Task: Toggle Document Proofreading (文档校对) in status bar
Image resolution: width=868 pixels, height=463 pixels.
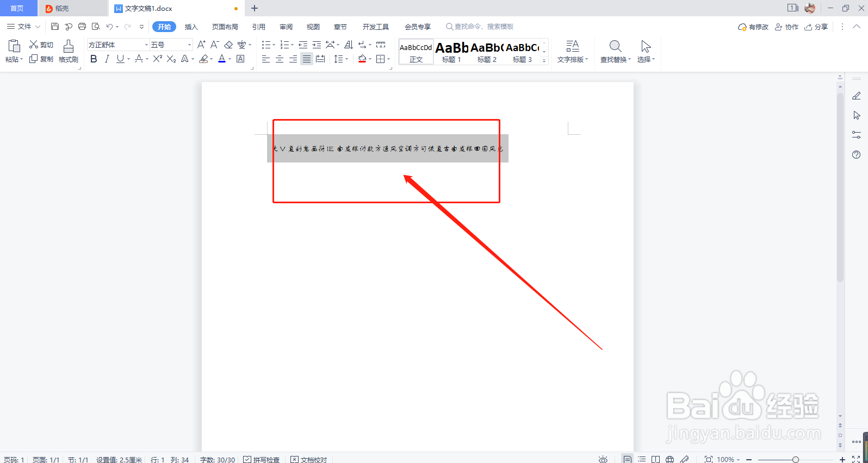Action: [x=309, y=459]
